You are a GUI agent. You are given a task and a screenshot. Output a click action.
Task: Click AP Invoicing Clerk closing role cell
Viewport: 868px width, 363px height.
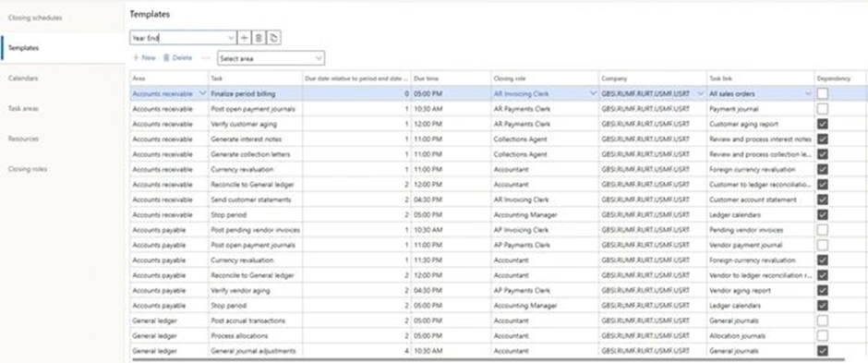point(544,230)
